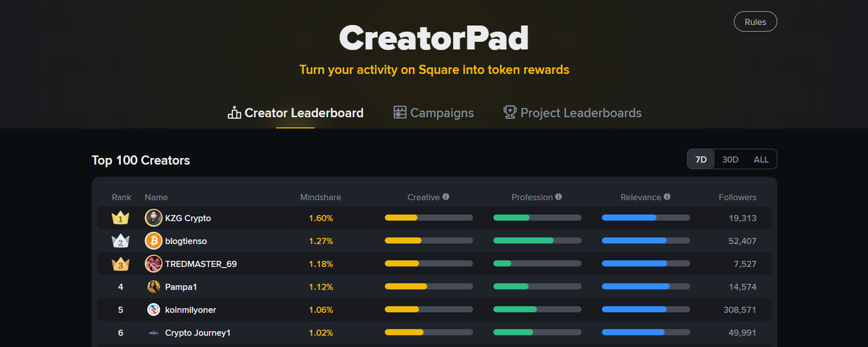This screenshot has height=347, width=868.
Task: Click the Mindshare column header
Action: [321, 197]
